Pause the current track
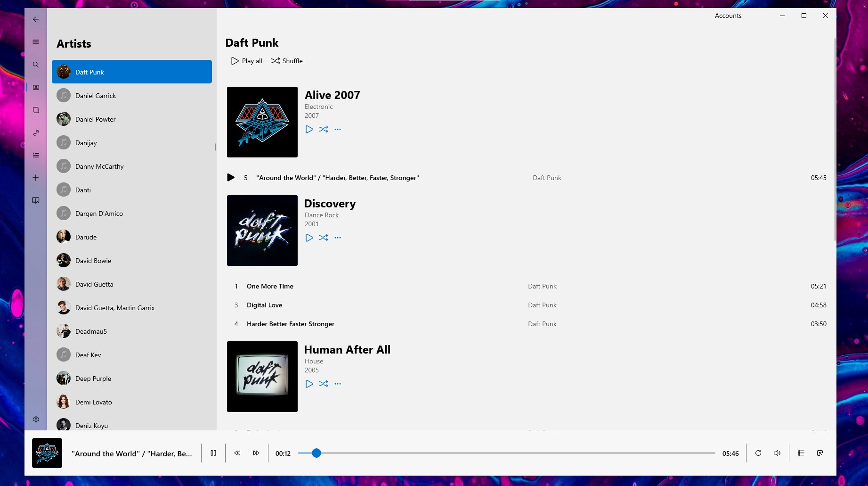868x486 pixels. [x=213, y=453]
